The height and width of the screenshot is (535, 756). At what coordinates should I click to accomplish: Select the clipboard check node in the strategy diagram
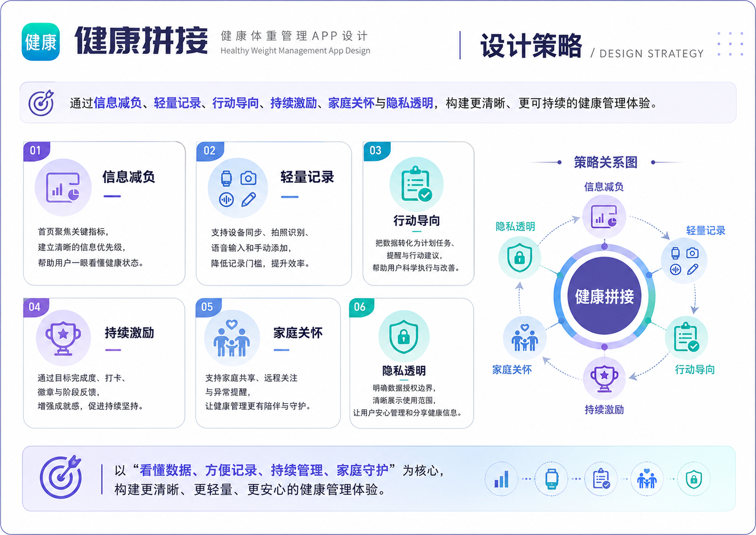coord(687,338)
